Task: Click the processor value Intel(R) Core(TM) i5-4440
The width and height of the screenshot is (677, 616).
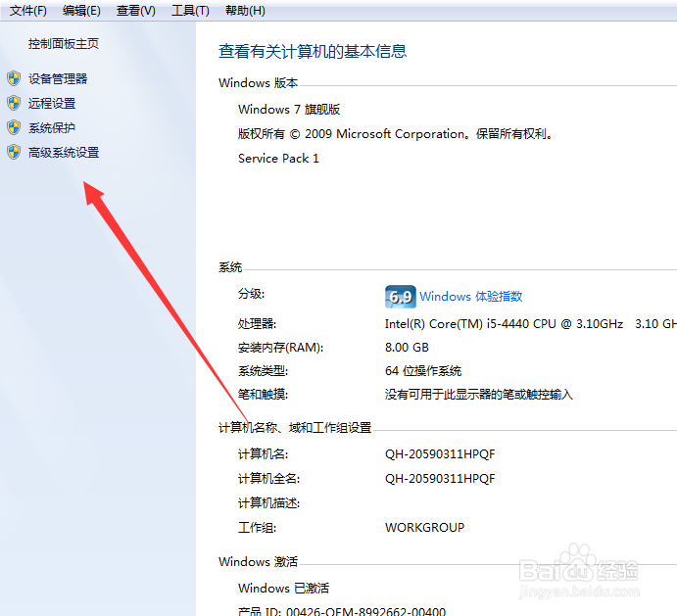Action: coord(504,324)
